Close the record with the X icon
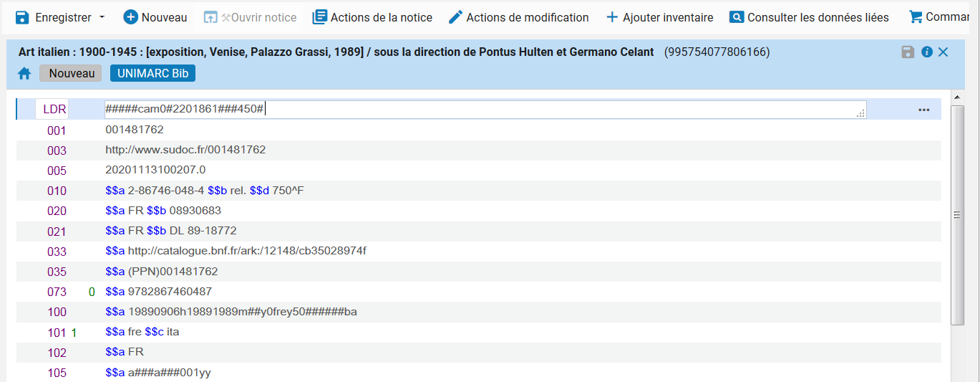980x382 pixels. tap(943, 52)
